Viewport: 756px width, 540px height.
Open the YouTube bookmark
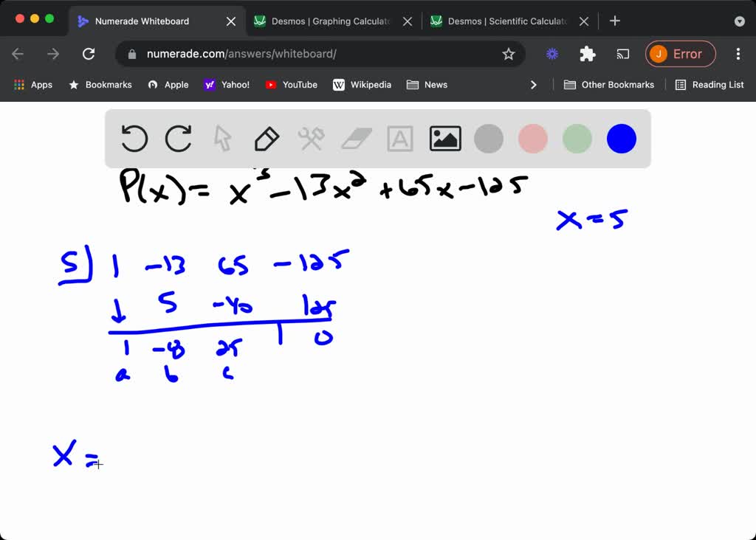click(291, 84)
